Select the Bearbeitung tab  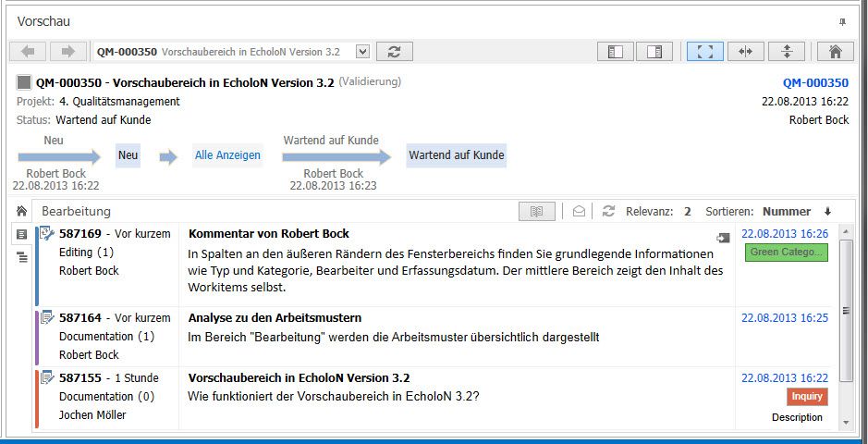coord(76,211)
